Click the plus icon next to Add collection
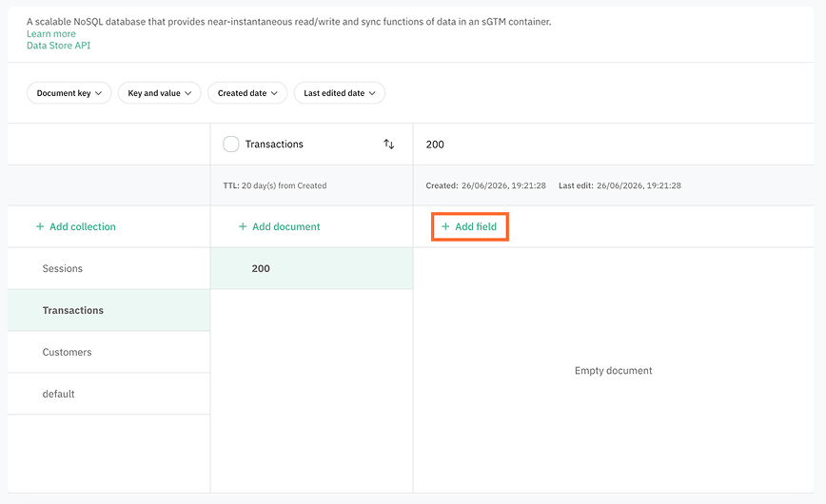Viewport: 826px width, 504px height. [x=40, y=226]
